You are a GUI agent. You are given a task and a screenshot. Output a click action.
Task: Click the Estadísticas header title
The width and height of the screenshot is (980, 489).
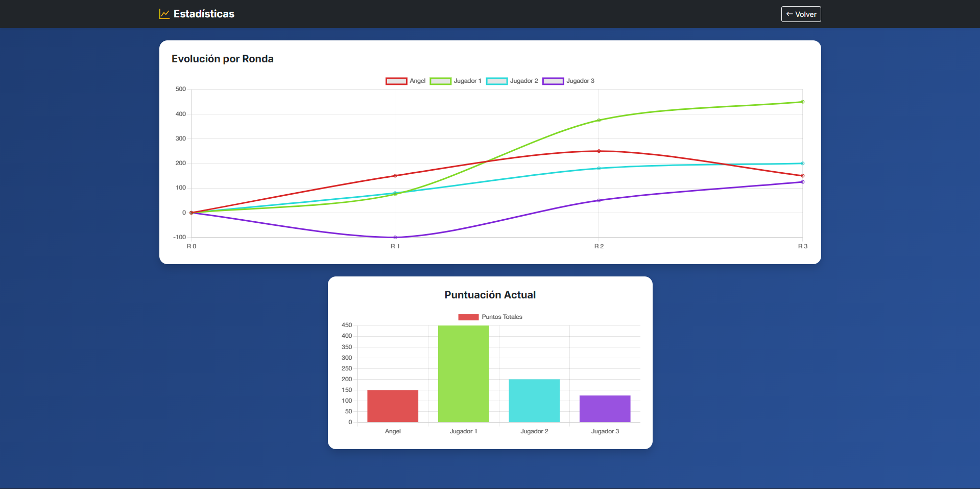coord(204,14)
